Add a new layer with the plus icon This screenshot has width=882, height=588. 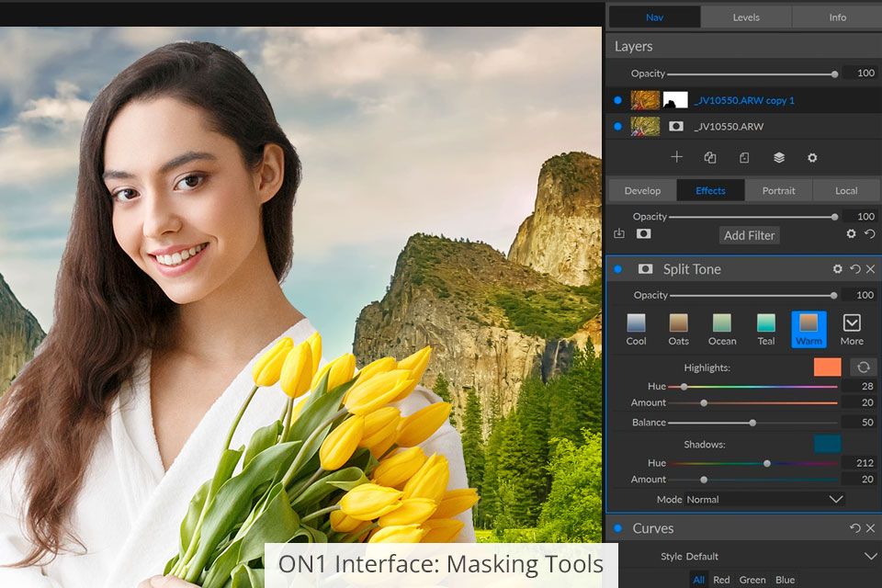click(676, 157)
